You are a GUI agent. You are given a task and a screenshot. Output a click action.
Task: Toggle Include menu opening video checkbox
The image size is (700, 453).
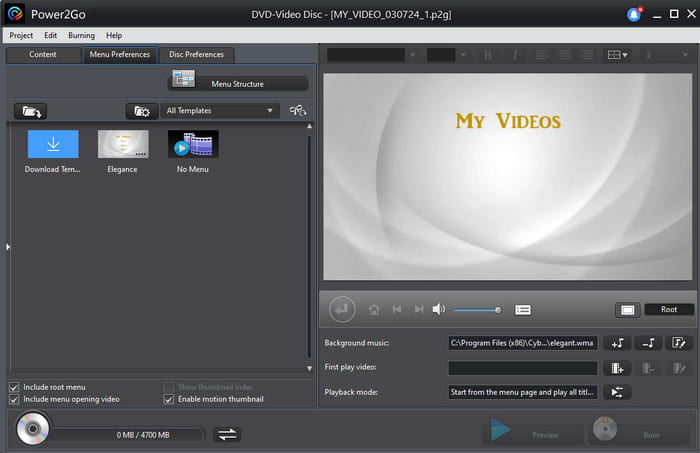coord(14,399)
